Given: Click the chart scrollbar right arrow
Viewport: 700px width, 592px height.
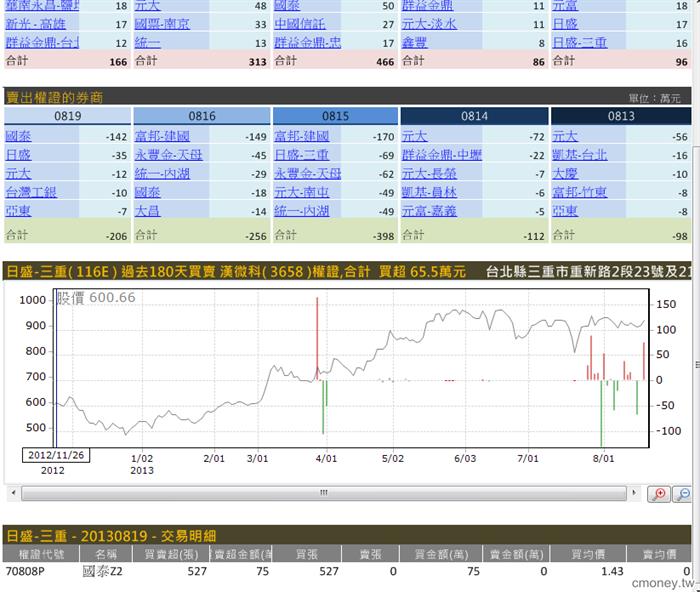Looking at the screenshot, I should tap(633, 493).
